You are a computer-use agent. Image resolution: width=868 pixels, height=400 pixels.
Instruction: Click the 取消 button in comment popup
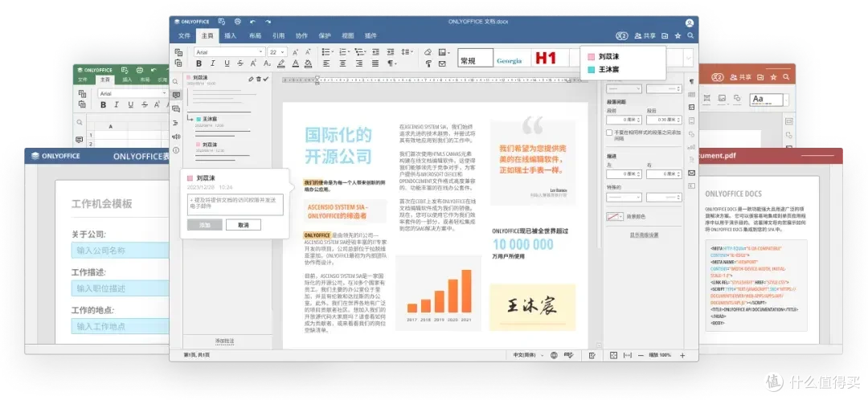243,225
